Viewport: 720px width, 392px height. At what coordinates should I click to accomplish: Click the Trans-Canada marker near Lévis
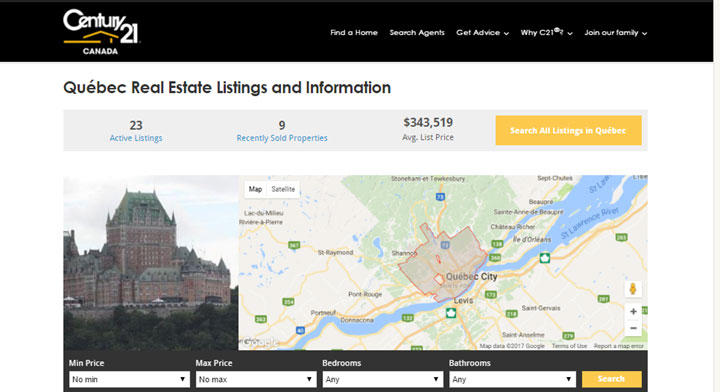[x=451, y=314]
